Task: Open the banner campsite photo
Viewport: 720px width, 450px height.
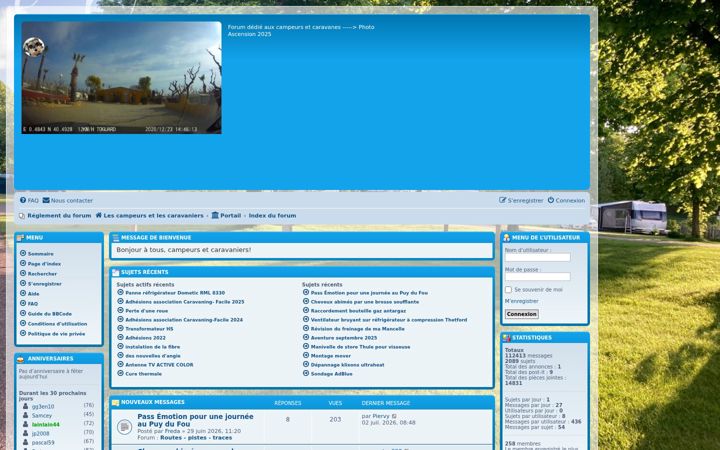Action: [121, 78]
